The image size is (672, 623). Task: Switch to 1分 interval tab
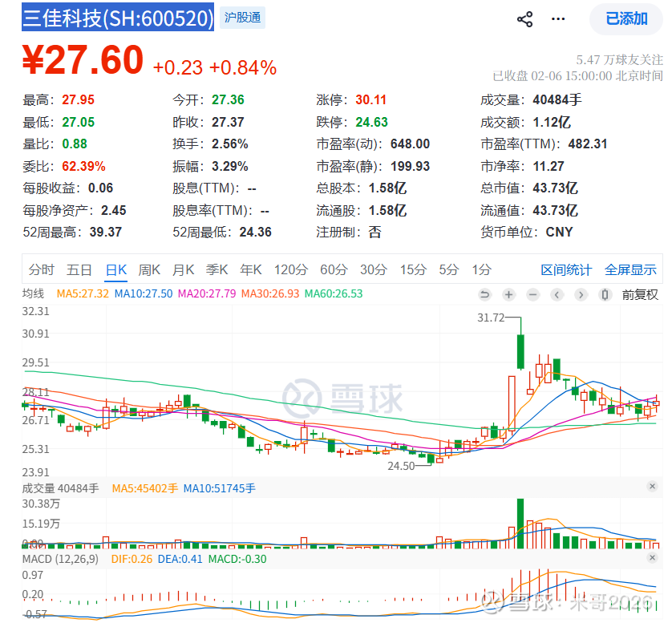pos(481,270)
